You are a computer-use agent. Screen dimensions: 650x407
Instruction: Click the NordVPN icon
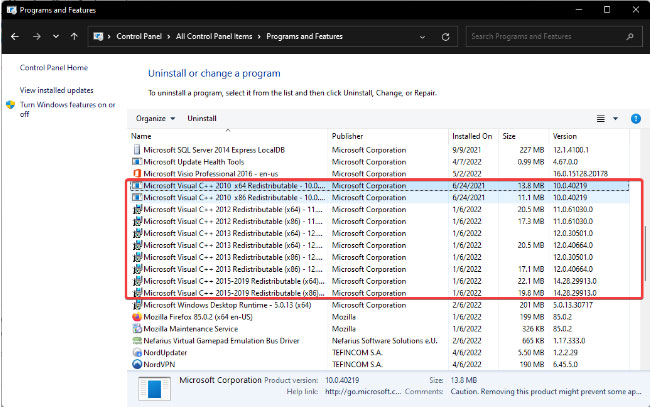tap(137, 364)
